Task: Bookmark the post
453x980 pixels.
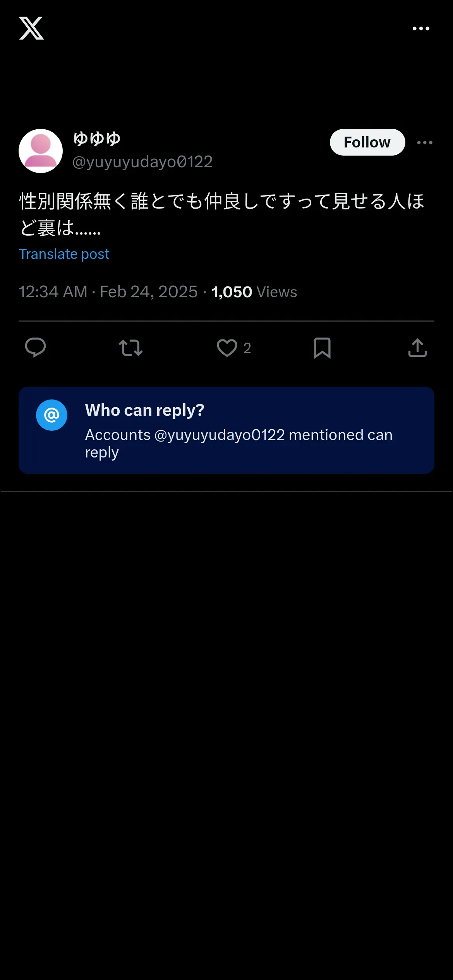Action: point(322,348)
